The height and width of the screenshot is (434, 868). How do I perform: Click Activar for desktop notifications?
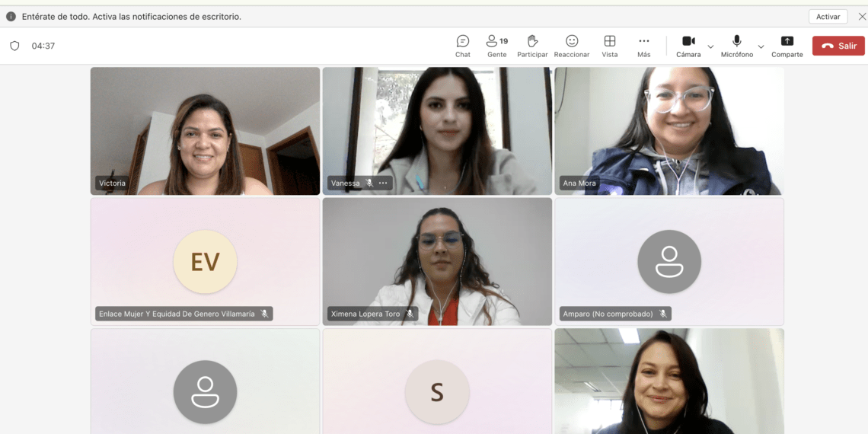pos(828,17)
